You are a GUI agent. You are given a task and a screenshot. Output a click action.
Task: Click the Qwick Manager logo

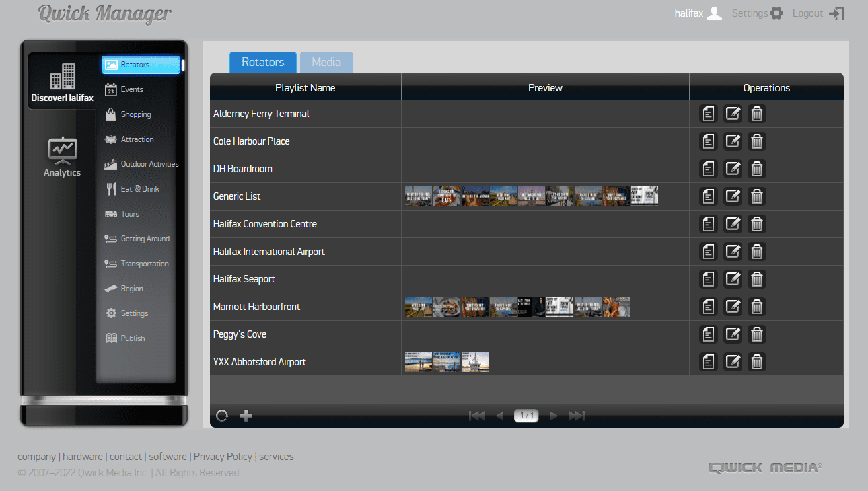[x=105, y=14]
